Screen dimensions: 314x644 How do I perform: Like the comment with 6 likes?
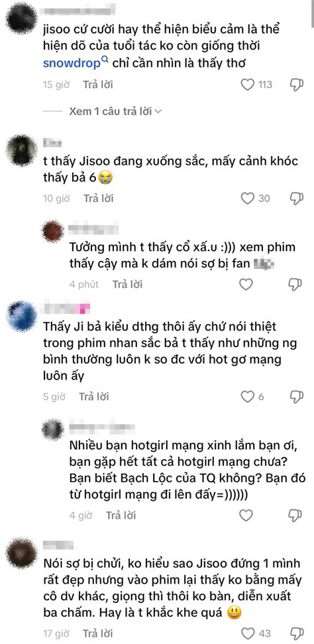[247, 397]
